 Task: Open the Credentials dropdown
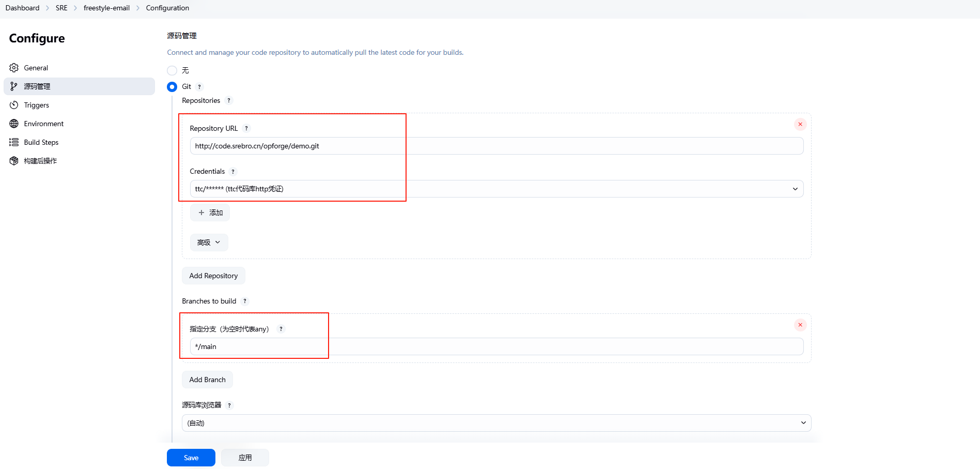pyautogui.click(x=496, y=189)
